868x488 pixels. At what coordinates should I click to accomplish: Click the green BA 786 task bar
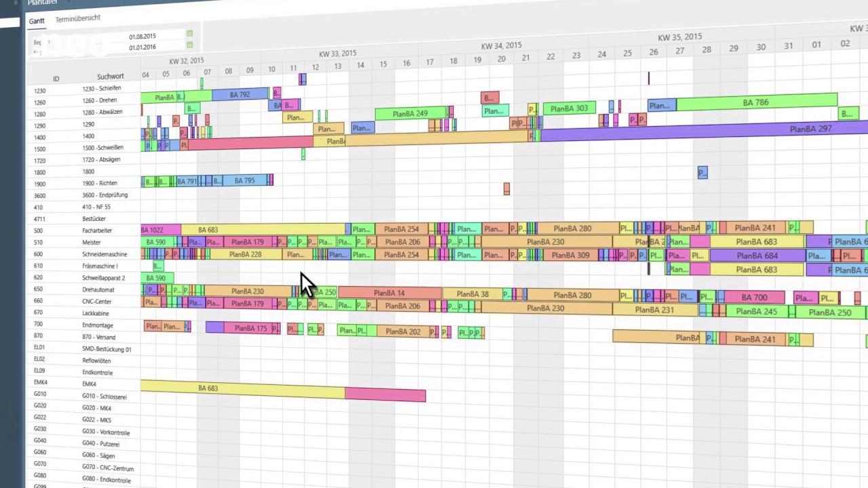(x=756, y=102)
